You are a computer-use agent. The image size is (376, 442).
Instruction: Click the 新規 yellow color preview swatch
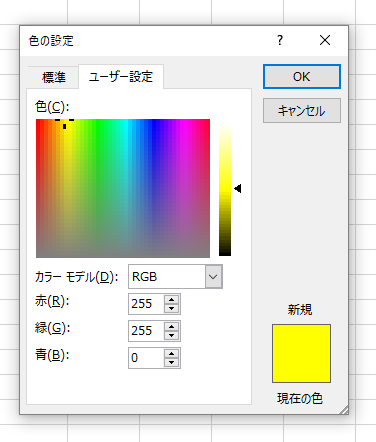click(301, 353)
